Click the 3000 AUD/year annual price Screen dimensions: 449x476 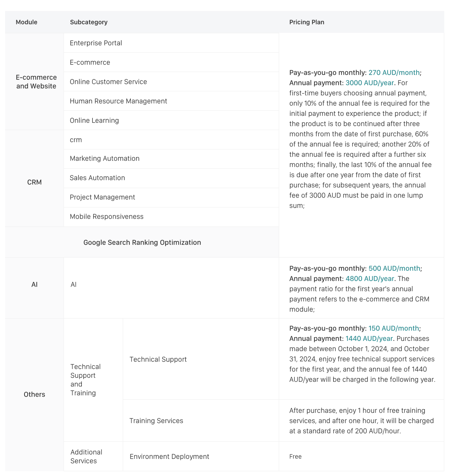click(x=369, y=83)
